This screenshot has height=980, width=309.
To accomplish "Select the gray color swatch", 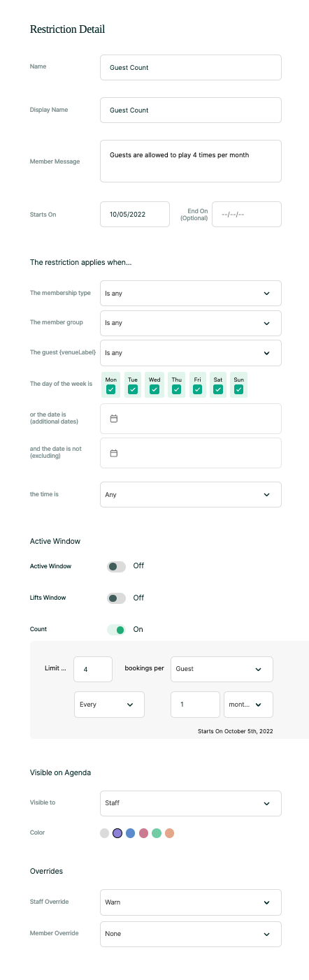I will [105, 833].
